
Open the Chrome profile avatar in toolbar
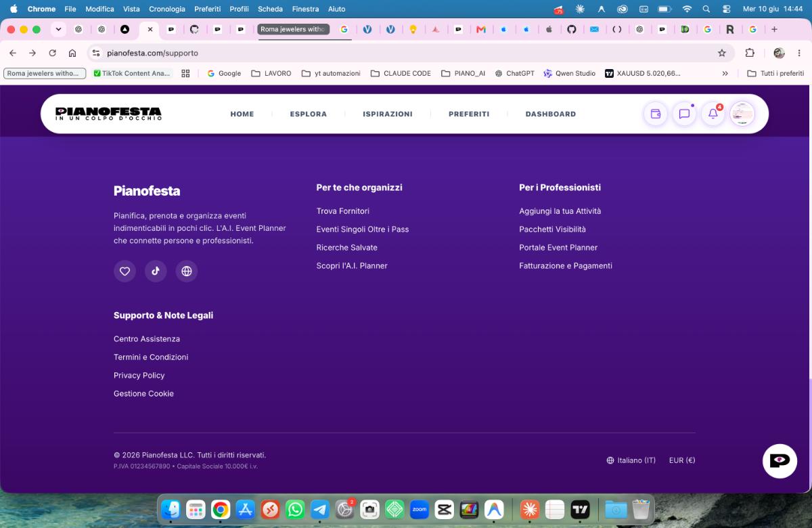coord(779,53)
